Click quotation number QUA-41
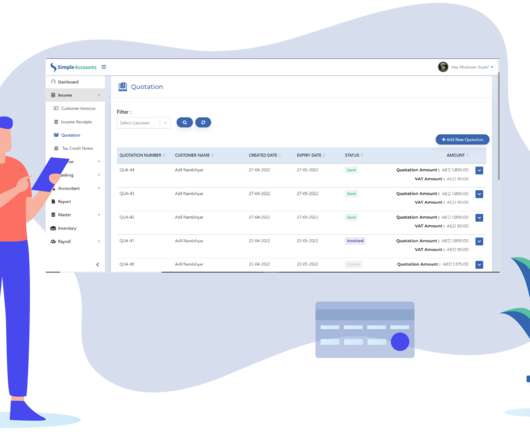530x442 pixels. 127,194
